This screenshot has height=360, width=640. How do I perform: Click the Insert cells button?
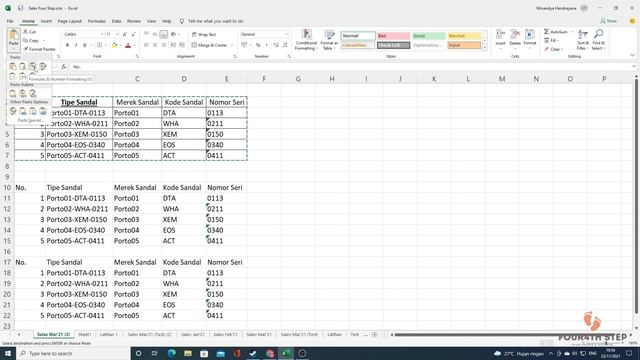[500, 38]
